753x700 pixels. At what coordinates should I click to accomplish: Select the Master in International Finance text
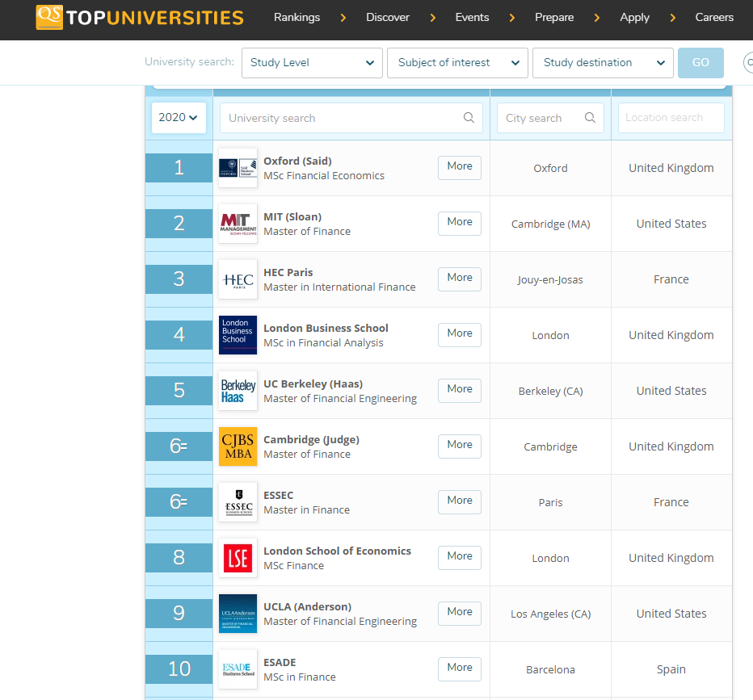[339, 287]
